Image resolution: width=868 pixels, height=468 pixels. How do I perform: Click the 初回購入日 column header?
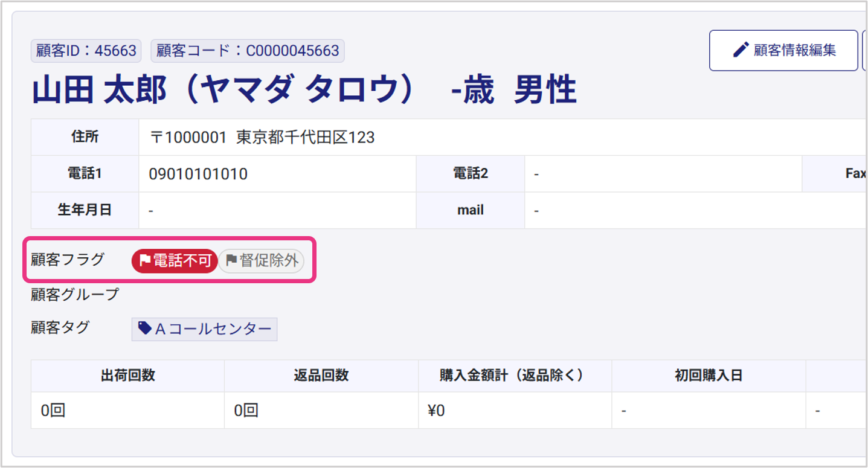coord(708,376)
